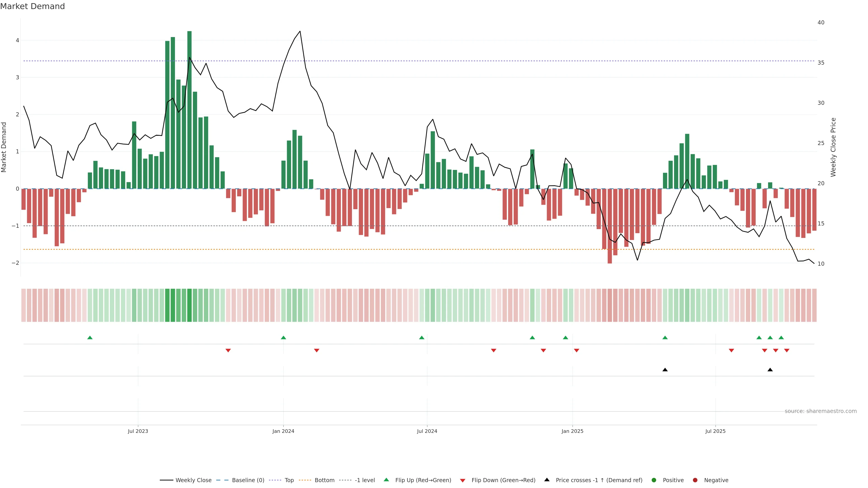Click the red Negative legend dot
This screenshot has height=488, width=868.
coord(695,480)
